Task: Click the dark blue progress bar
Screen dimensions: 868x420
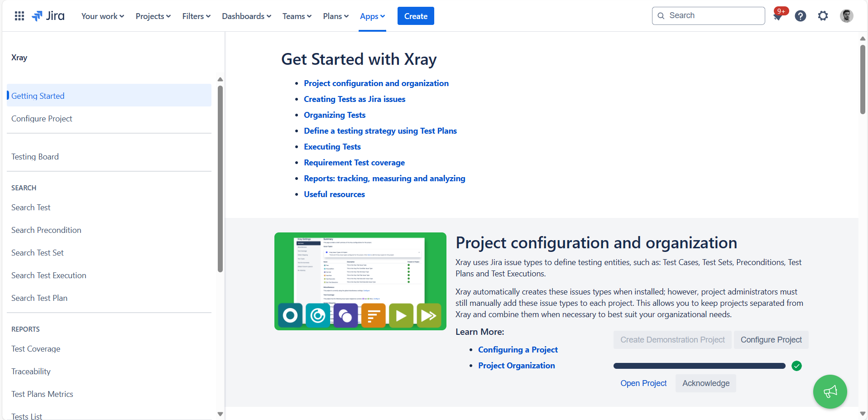Action: tap(699, 366)
